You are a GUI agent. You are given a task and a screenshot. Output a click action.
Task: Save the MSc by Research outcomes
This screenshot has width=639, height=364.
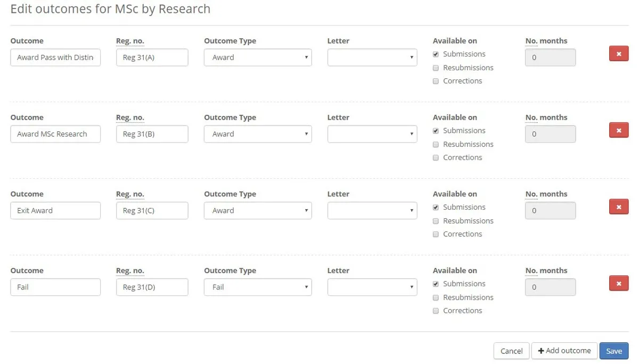point(613,351)
